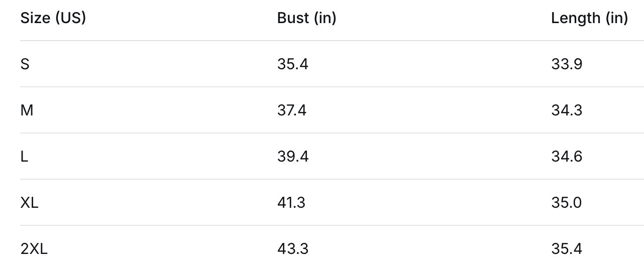Click the Length (in) column header
Viewport: 644px width, 266px height.
pyautogui.click(x=589, y=18)
